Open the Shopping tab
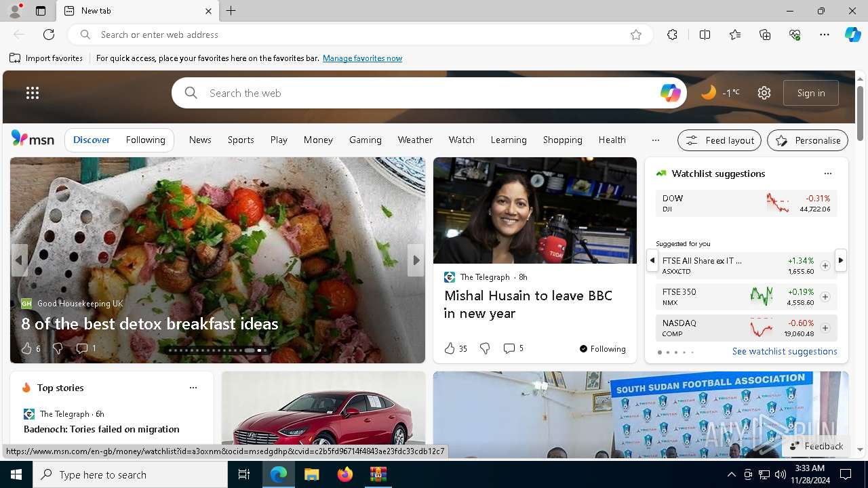The width and height of the screenshot is (868, 488). click(x=563, y=140)
